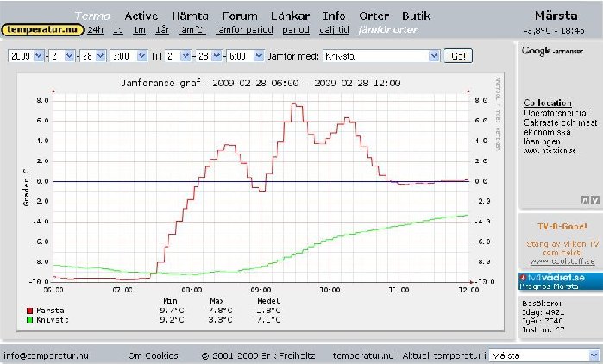Open the Knivsta comparison location dropdown

click(379, 55)
